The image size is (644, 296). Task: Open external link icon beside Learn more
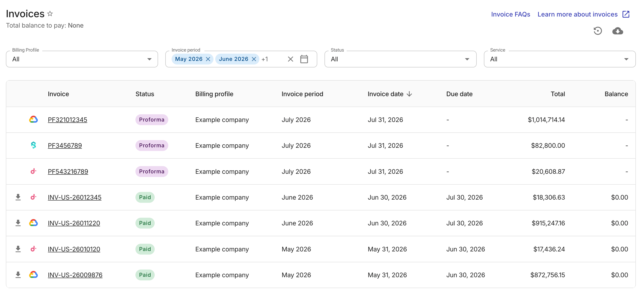626,14
